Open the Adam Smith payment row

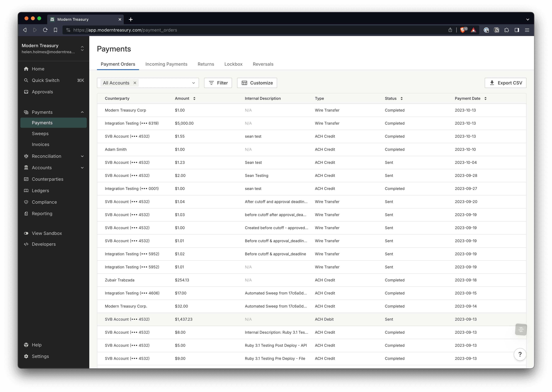(x=312, y=149)
